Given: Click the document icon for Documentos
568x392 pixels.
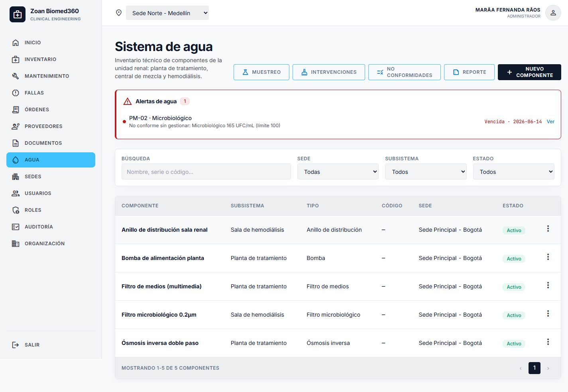Looking at the screenshot, I should pyautogui.click(x=16, y=143).
